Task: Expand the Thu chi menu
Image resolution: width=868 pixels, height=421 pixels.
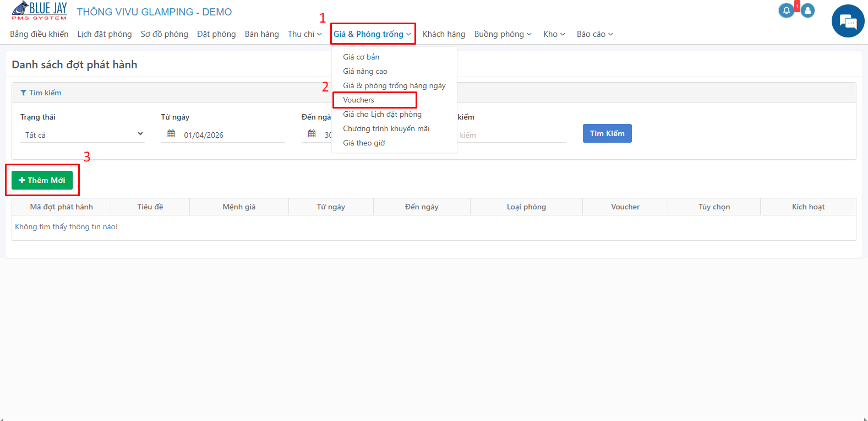Action: [x=305, y=34]
